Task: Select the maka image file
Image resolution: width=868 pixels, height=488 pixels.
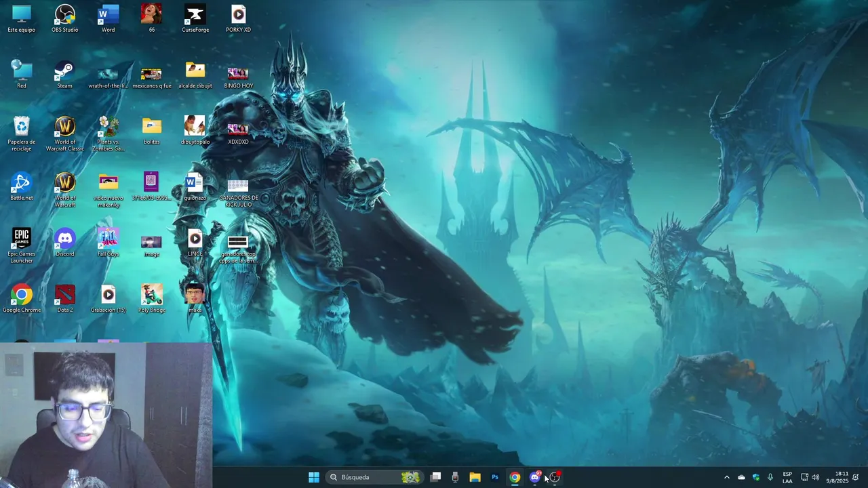Action: point(195,298)
